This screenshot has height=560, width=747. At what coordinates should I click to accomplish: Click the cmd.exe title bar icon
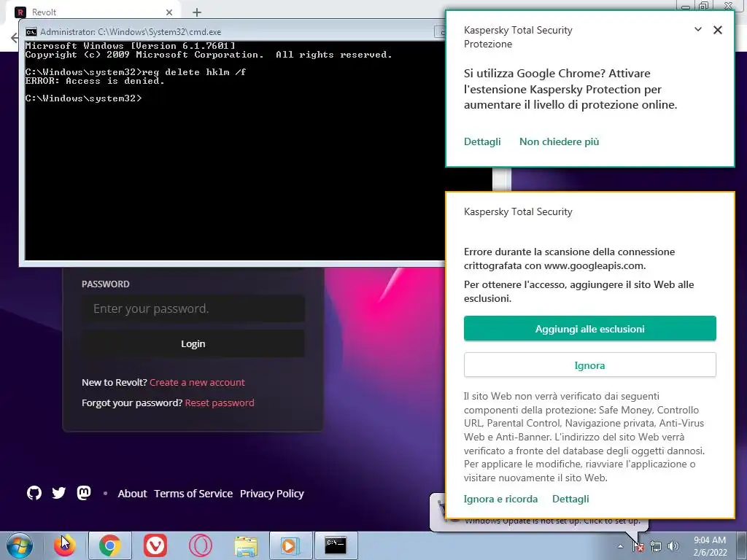point(31,32)
